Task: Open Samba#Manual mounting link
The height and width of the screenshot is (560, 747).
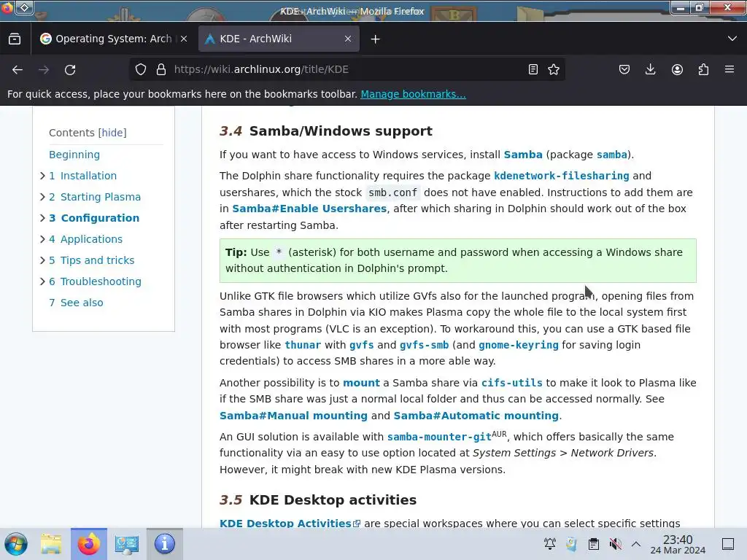Action: [x=293, y=416]
